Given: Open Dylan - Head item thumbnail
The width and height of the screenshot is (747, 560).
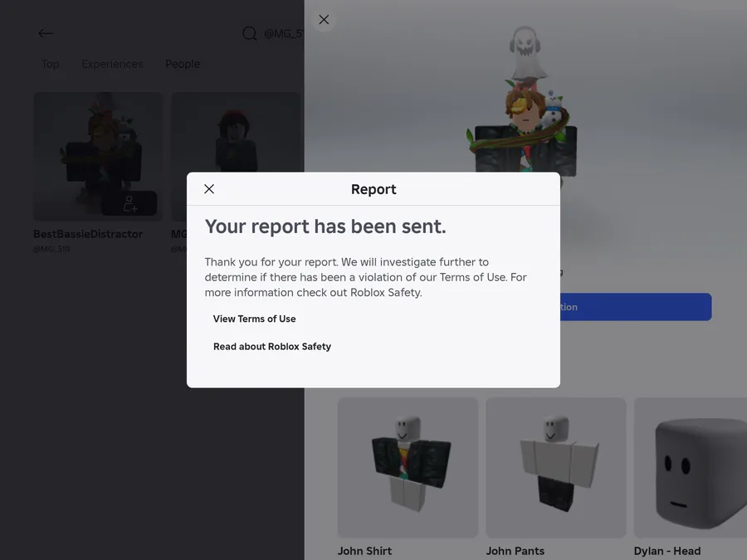Looking at the screenshot, I should pos(691,468).
